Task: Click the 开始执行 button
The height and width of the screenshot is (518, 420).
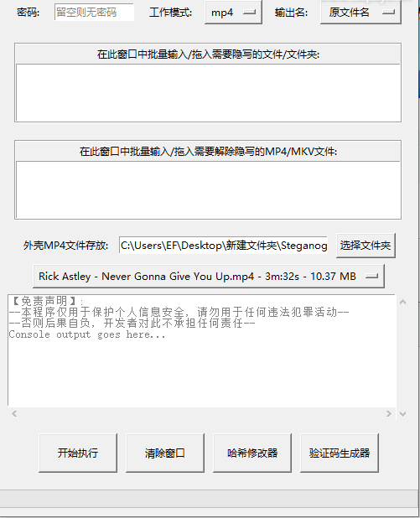Action: tap(78, 453)
